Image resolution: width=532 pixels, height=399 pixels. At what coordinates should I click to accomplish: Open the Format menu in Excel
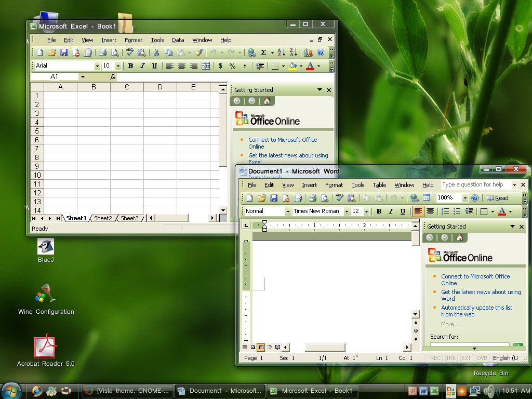(134, 40)
